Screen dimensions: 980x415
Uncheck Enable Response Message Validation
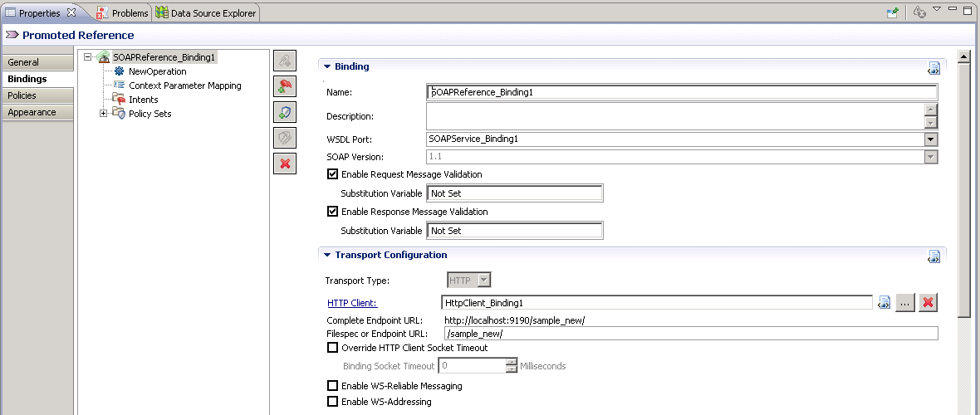tap(333, 212)
